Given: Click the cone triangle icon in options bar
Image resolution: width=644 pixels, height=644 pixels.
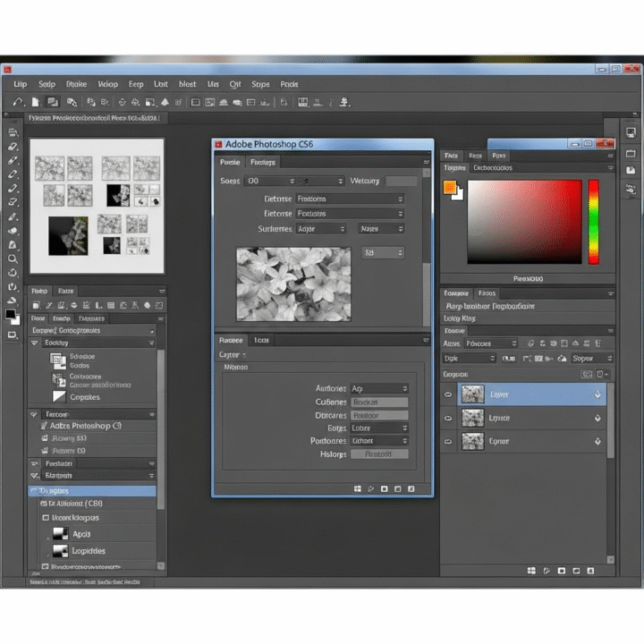Looking at the screenshot, I should click(x=165, y=102).
